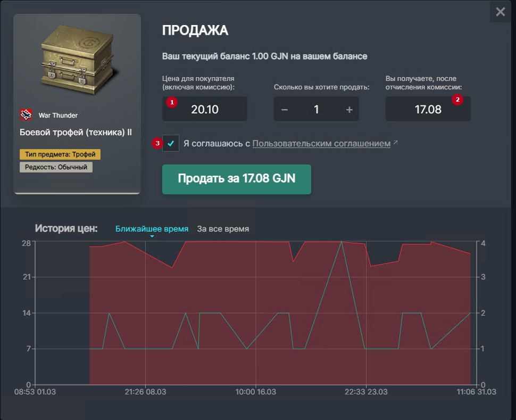Click the external link arrow beside agreement
This screenshot has width=516, height=420.
(x=396, y=142)
